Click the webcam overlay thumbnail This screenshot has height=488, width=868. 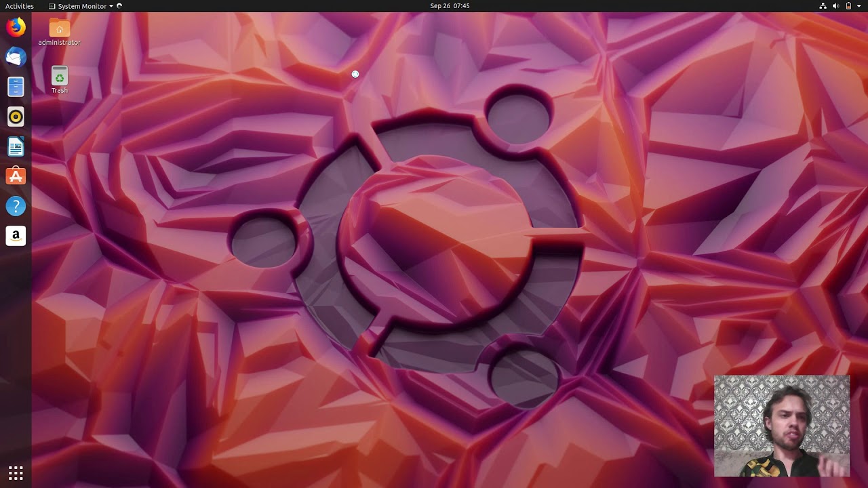coord(782,426)
